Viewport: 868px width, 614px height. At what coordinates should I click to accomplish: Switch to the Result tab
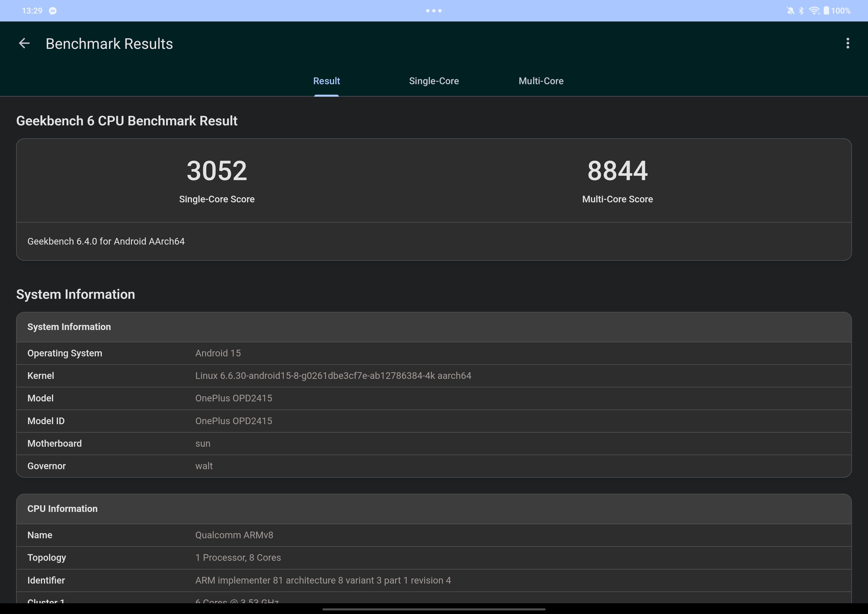[x=327, y=81]
